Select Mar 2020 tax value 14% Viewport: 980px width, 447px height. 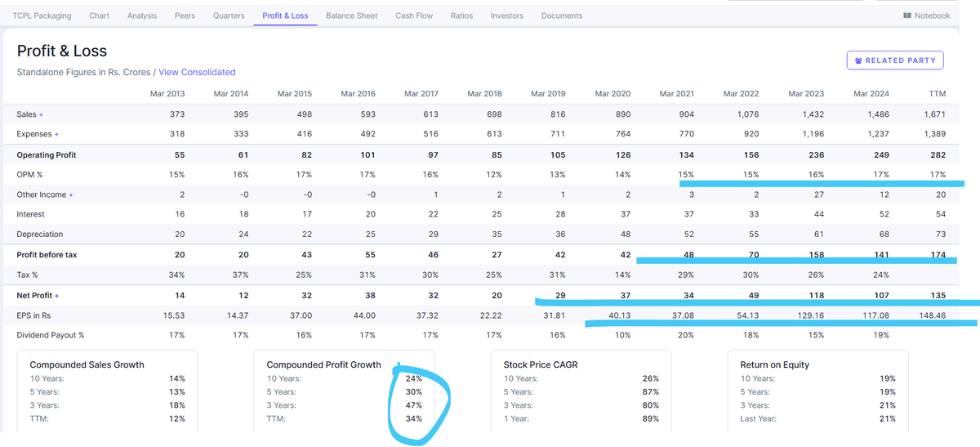pos(621,275)
